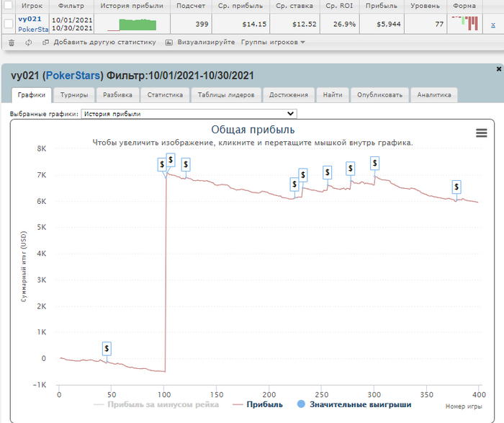Click the $ win marker near game 50
This screenshot has height=423, width=504.
coord(107,349)
